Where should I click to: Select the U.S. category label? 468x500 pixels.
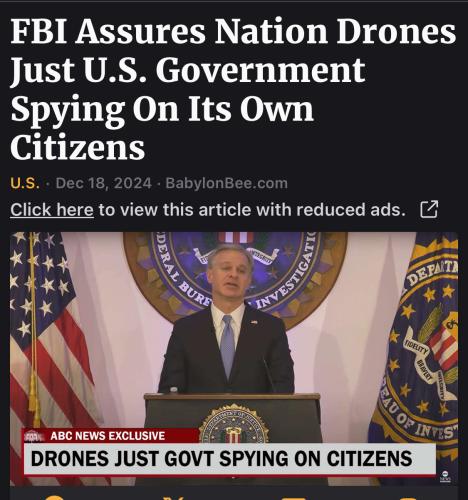[x=25, y=183]
